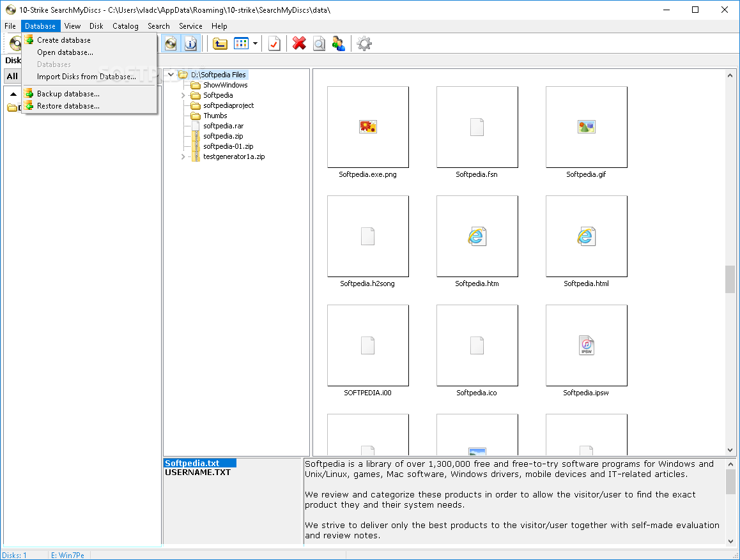Open the Help menu
Screen dimensions: 740x560
(x=219, y=26)
